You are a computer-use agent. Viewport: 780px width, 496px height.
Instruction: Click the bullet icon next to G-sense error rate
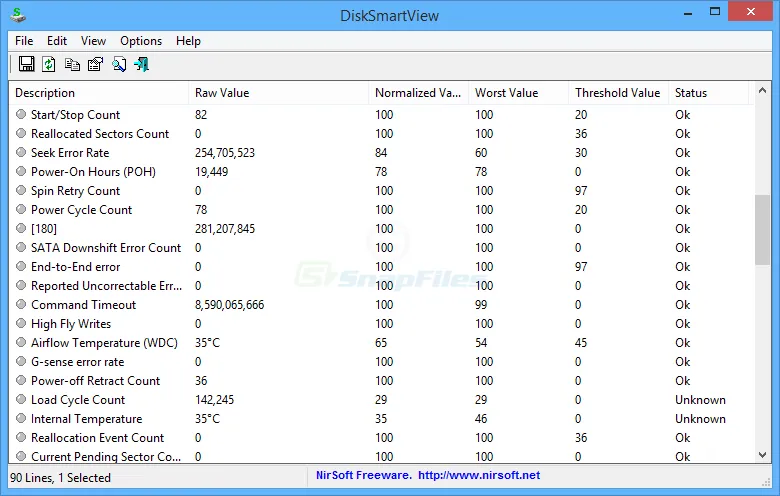pyautogui.click(x=21, y=361)
